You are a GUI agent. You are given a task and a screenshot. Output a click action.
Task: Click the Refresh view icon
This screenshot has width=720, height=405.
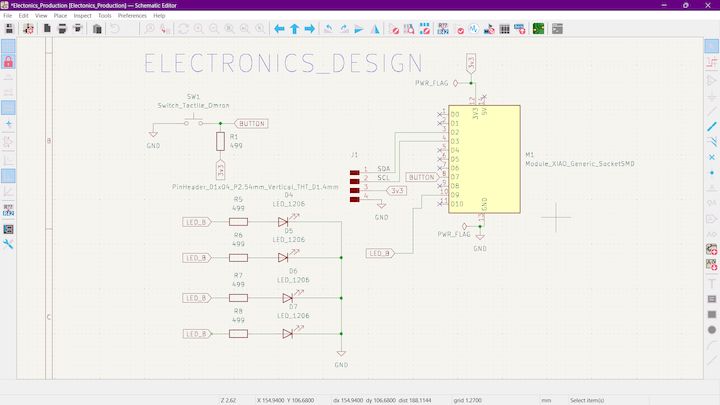point(183,29)
